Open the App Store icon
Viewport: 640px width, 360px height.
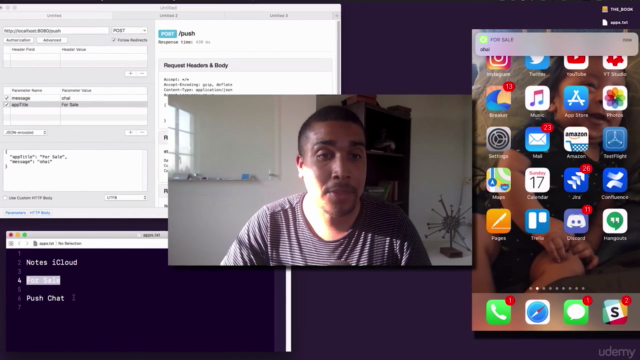coord(576,98)
